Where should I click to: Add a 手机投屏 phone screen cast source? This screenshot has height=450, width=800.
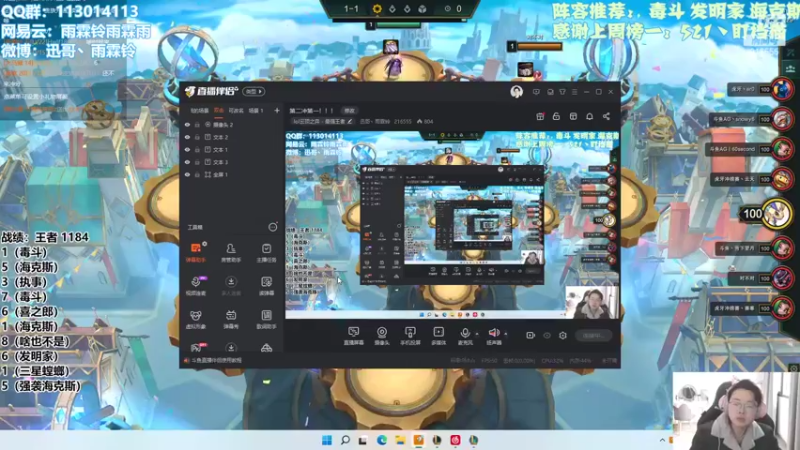410,336
